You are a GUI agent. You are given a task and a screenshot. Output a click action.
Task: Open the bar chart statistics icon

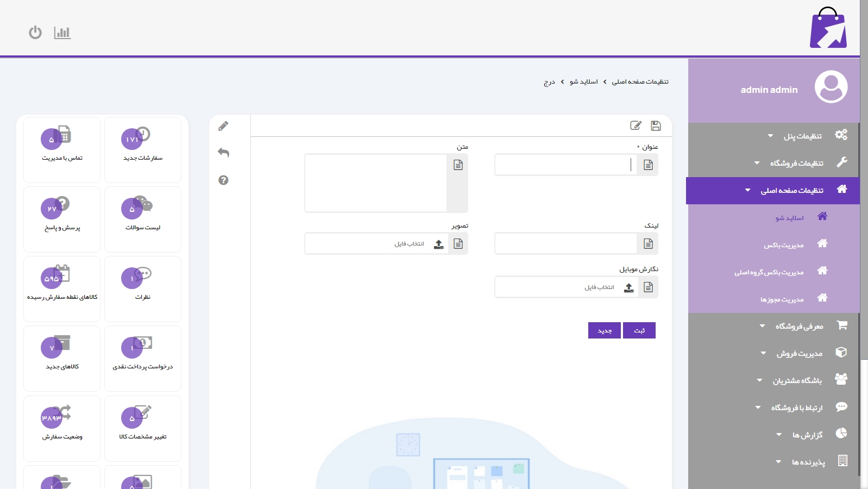[62, 33]
